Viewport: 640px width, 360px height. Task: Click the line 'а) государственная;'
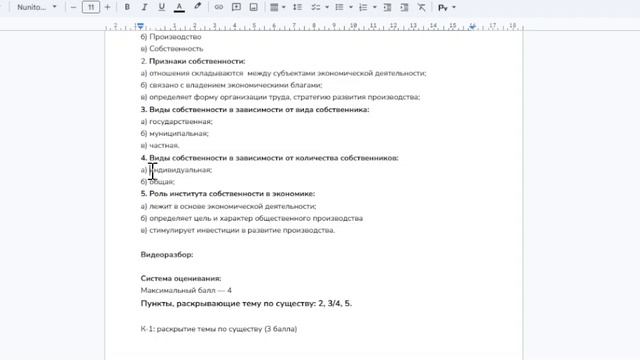coord(177,122)
